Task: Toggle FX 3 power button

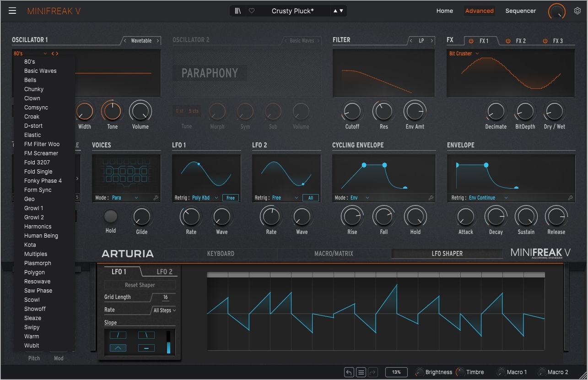Action: pos(545,41)
